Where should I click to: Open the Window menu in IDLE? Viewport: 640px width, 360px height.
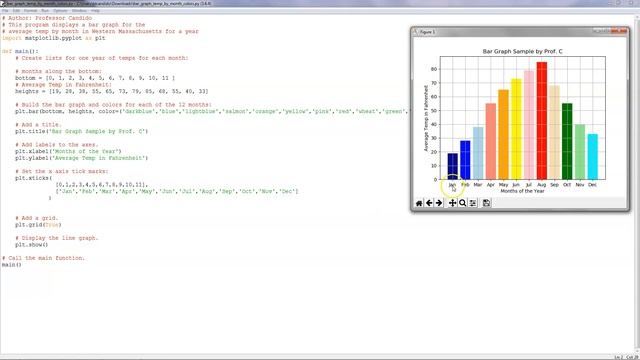click(x=79, y=11)
